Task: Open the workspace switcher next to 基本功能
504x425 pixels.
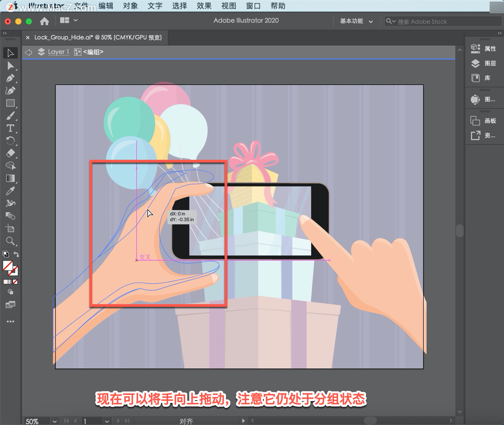Action: click(x=371, y=21)
